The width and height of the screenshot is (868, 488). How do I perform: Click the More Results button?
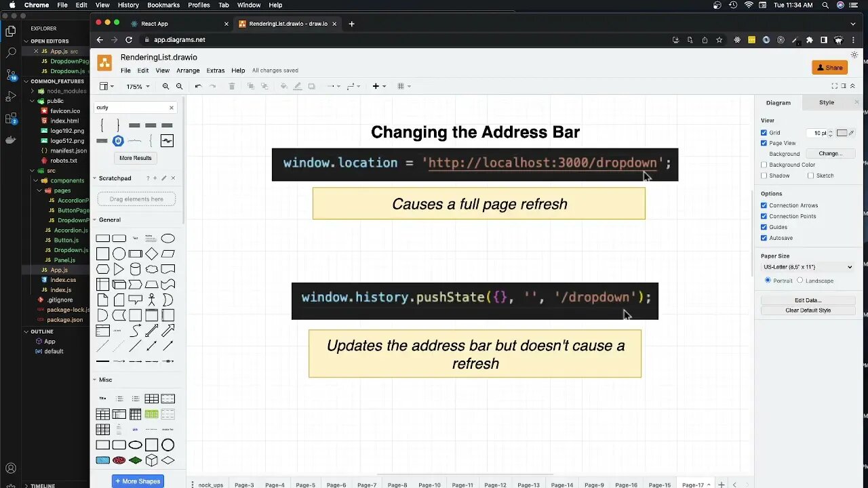[136, 158]
